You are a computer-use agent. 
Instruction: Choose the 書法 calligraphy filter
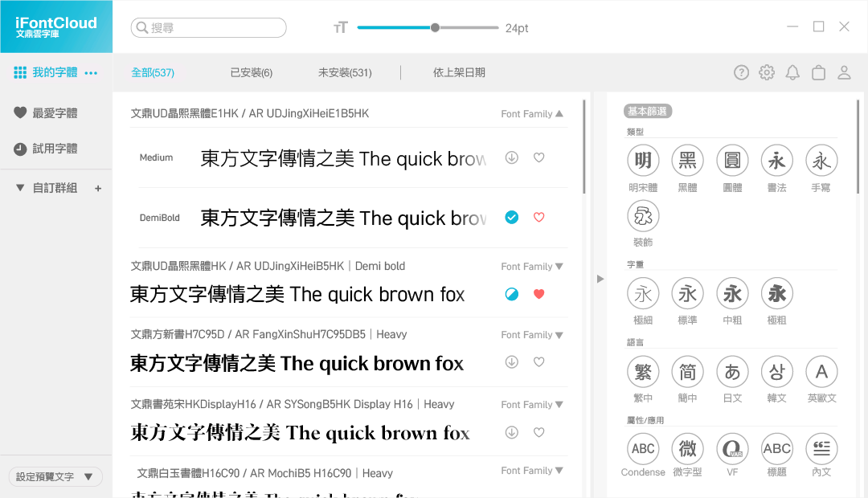click(776, 160)
